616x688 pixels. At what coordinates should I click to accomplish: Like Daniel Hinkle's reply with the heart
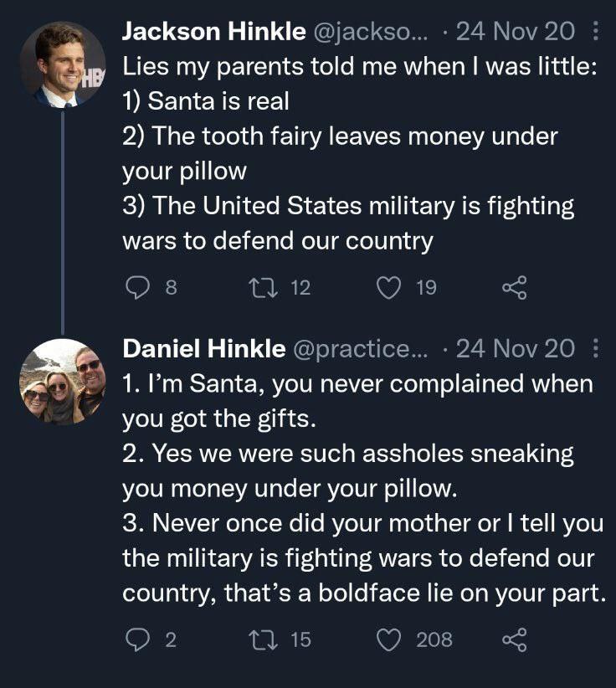coord(389,640)
